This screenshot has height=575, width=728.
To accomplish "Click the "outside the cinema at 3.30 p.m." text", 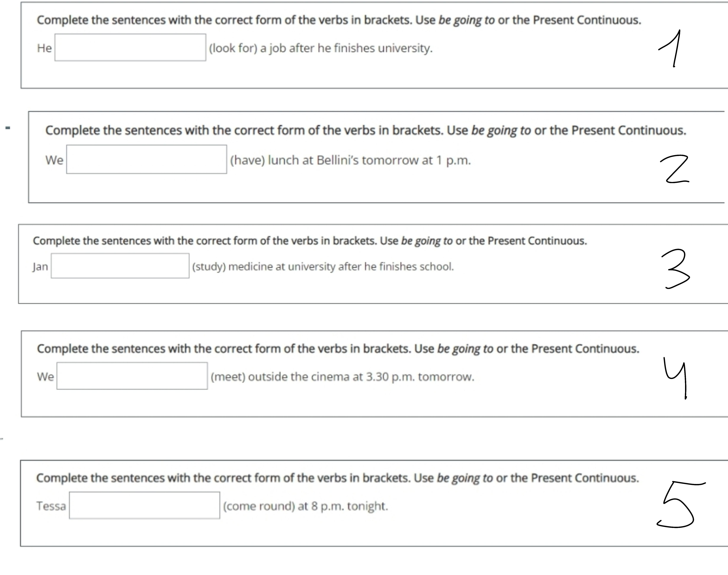I will [x=342, y=377].
